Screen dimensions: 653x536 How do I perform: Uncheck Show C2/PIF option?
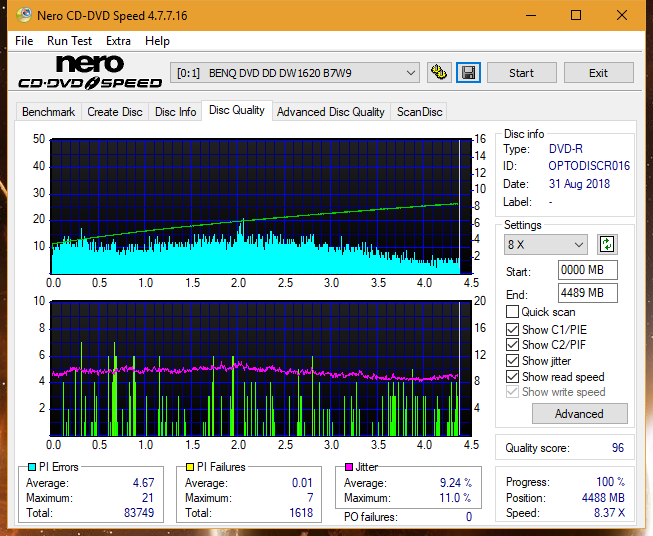pyautogui.click(x=512, y=345)
